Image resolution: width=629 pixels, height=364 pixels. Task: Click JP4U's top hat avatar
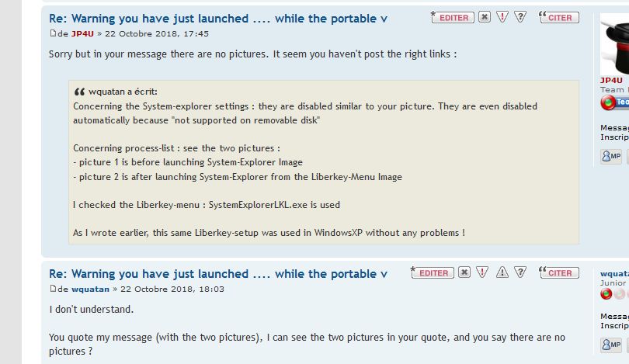(615, 45)
